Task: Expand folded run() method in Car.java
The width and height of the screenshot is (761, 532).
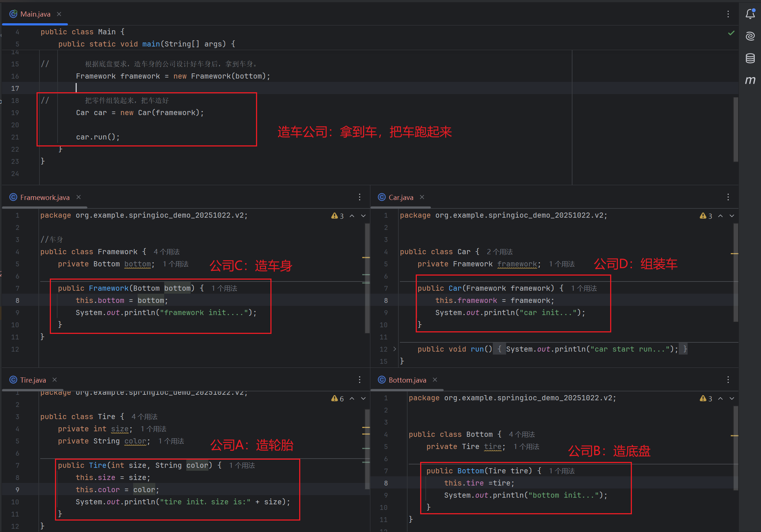Action: pyautogui.click(x=394, y=349)
